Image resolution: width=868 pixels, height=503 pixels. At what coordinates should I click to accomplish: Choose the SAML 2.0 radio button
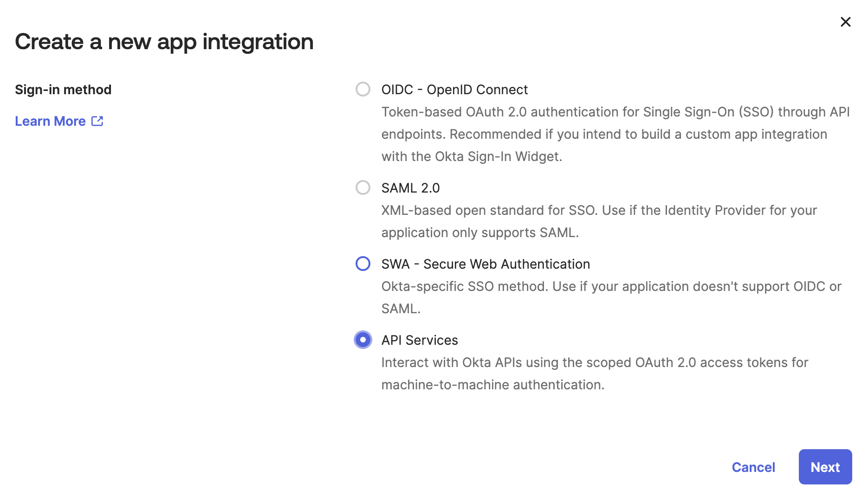363,187
